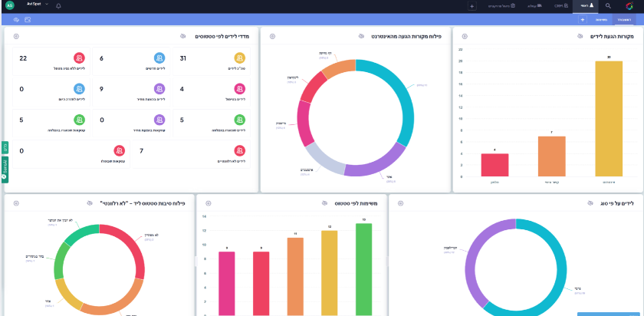Open the search magnifier in the top bar
Image resolution: width=644 pixels, height=316 pixels.
608,6
